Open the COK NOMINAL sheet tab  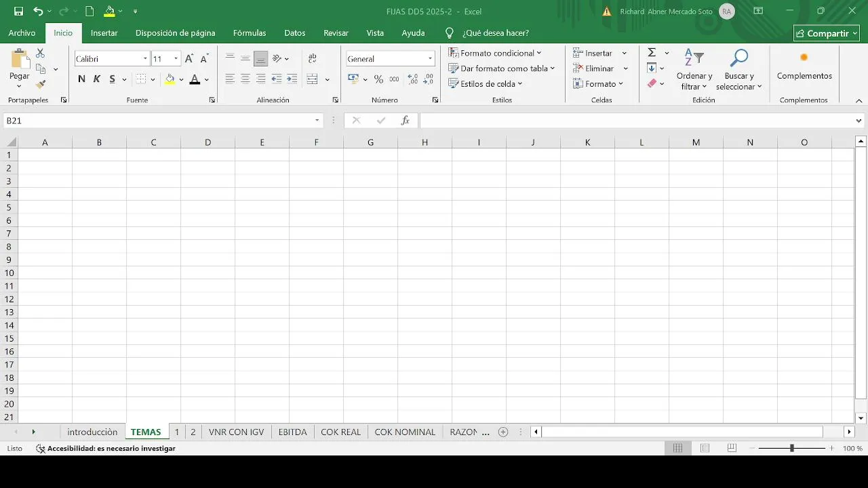coord(405,432)
